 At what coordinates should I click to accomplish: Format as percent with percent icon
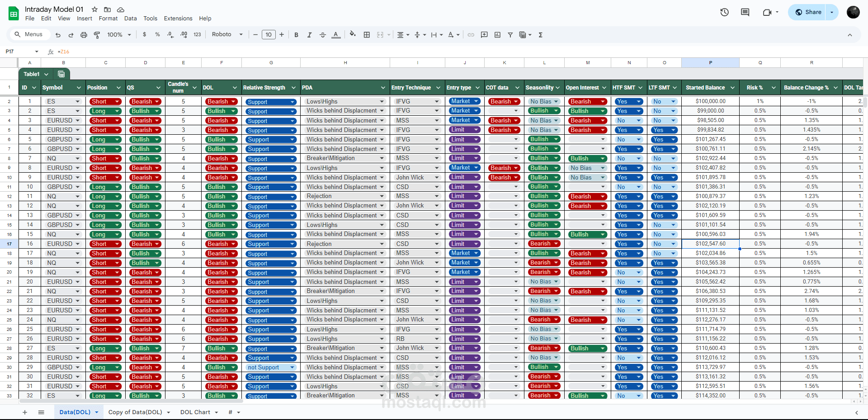coord(157,34)
